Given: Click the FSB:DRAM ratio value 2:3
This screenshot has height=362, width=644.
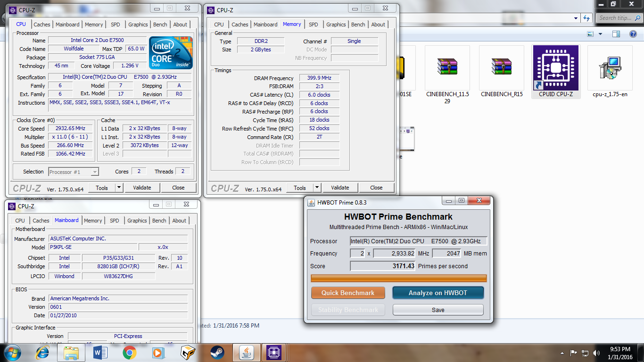Looking at the screenshot, I should click(320, 87).
